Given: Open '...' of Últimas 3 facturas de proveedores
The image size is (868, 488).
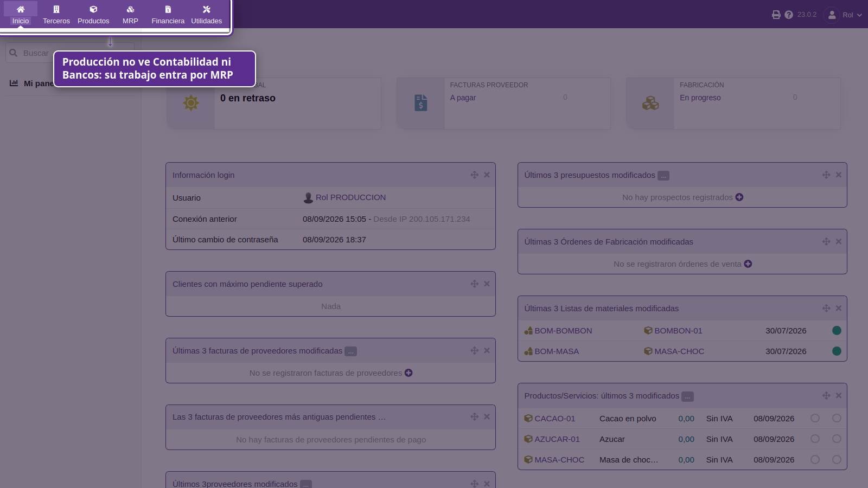Looking at the screenshot, I should click(x=351, y=351).
